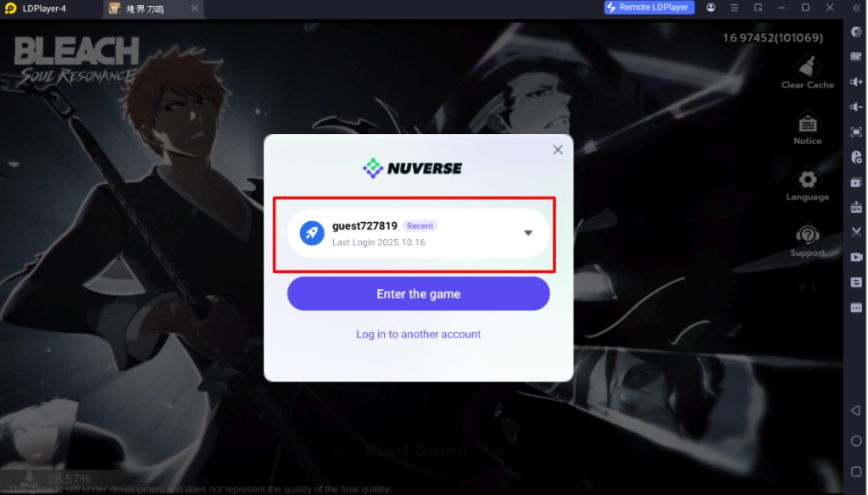Image resolution: width=868 pixels, height=495 pixels.
Task: Click the keyboard mapping icon in sidebar
Action: tap(856, 57)
